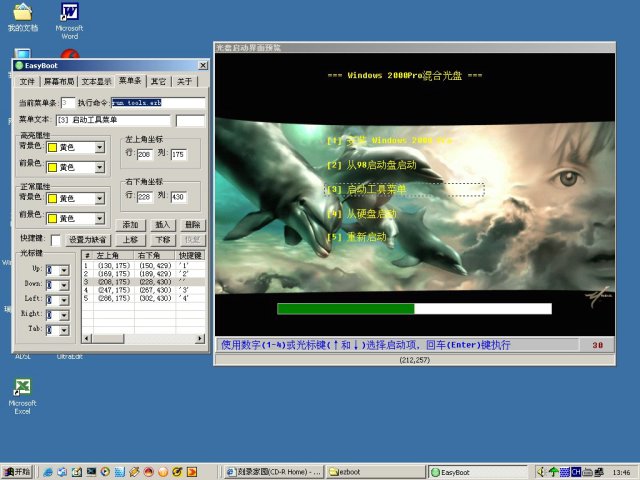Screen dimensions: 640x480
Task: Click the 菜单文本 field showing [3] 启动工具菜单
Action: pos(113,120)
